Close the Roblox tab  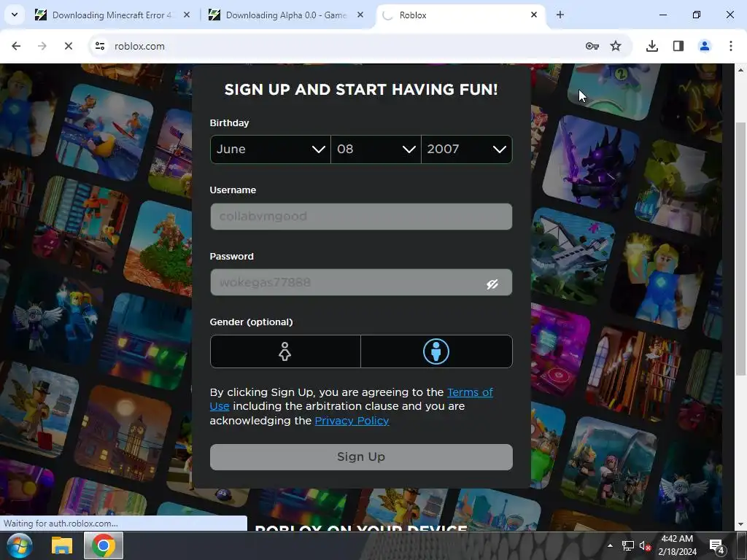[534, 15]
